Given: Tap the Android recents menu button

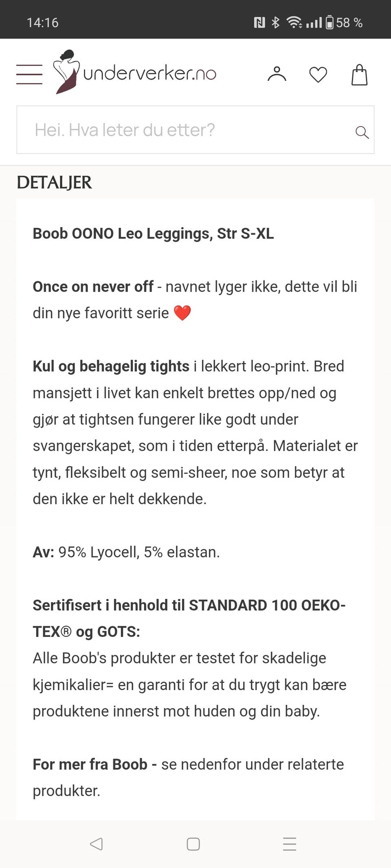Looking at the screenshot, I should (x=290, y=844).
